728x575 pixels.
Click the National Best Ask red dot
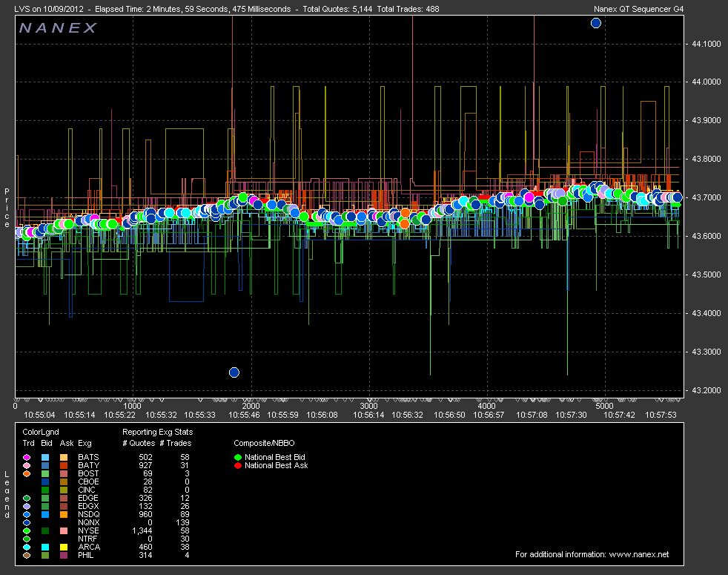237,465
